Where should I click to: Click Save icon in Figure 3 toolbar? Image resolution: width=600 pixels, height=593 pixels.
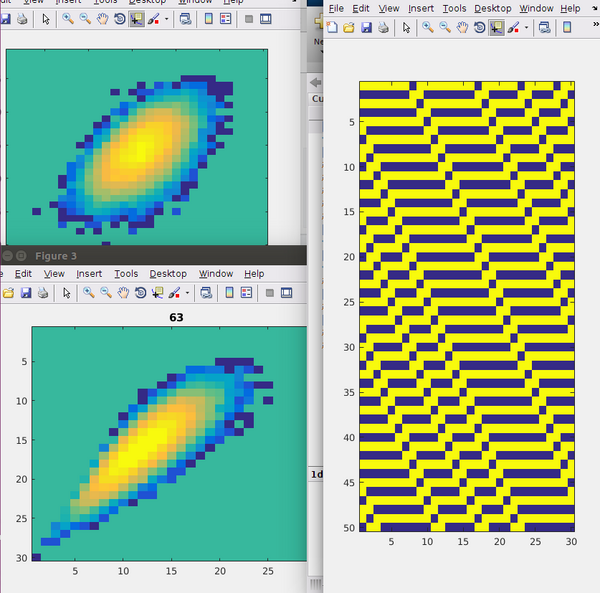point(26,293)
